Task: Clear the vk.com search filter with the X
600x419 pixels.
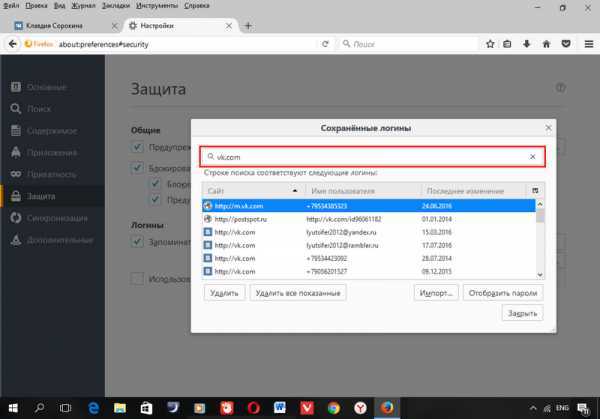Action: click(x=532, y=157)
